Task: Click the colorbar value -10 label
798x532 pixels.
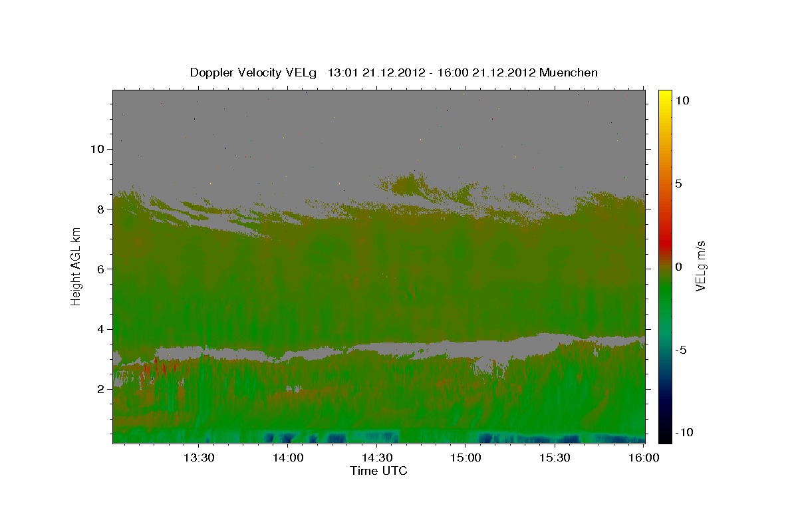Action: pyautogui.click(x=684, y=433)
